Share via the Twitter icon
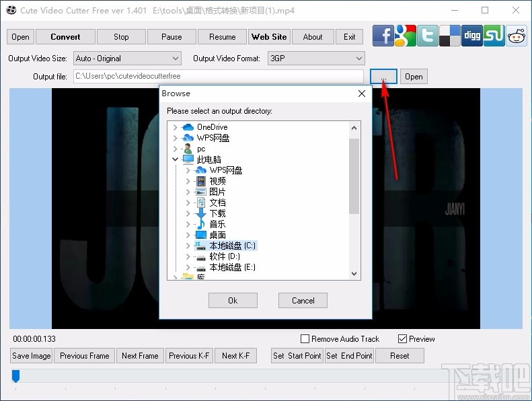 coord(428,36)
